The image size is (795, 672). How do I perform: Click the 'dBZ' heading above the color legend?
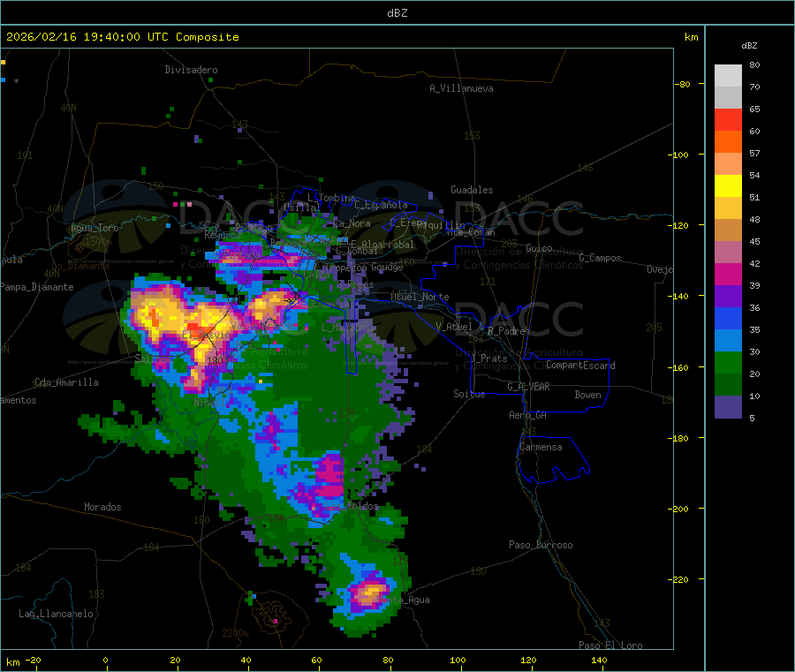tap(749, 46)
